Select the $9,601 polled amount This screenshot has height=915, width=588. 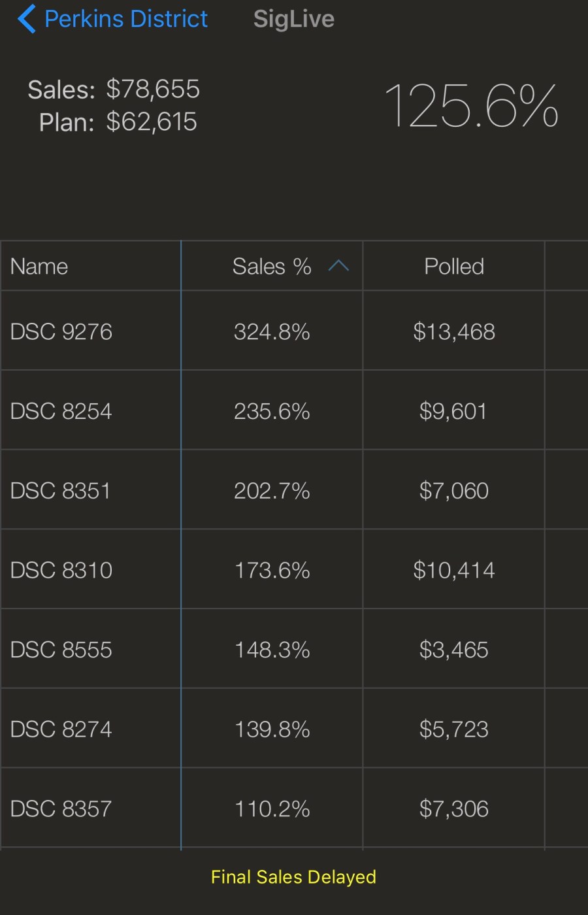[x=453, y=411]
